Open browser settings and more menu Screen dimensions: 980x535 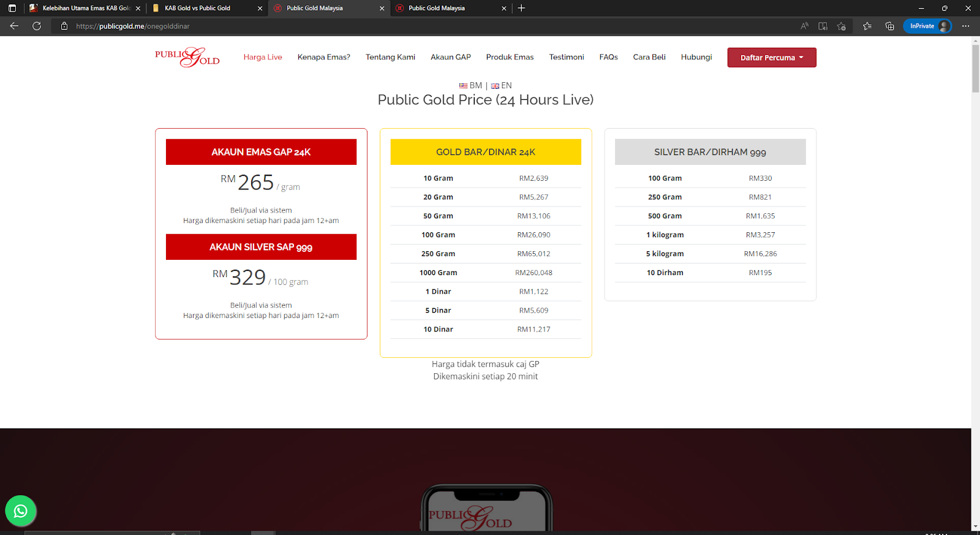[x=966, y=26]
